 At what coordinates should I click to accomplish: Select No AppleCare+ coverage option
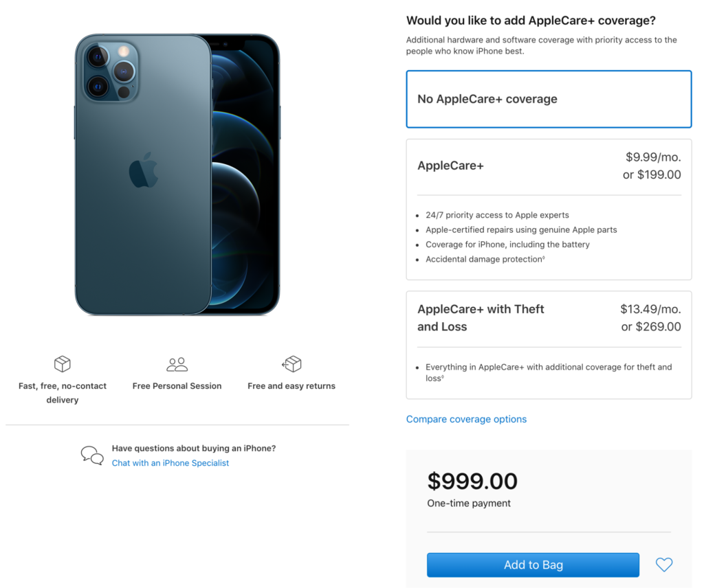pyautogui.click(x=549, y=99)
